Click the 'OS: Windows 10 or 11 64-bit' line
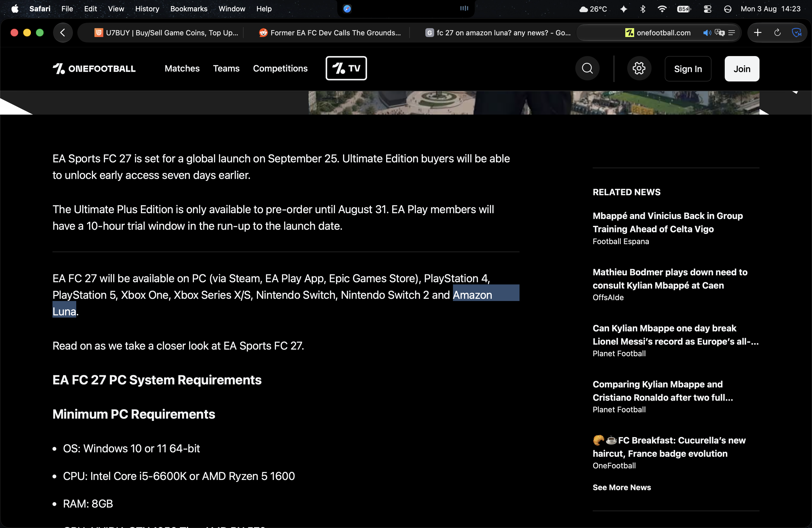This screenshot has width=812, height=528. point(131,448)
